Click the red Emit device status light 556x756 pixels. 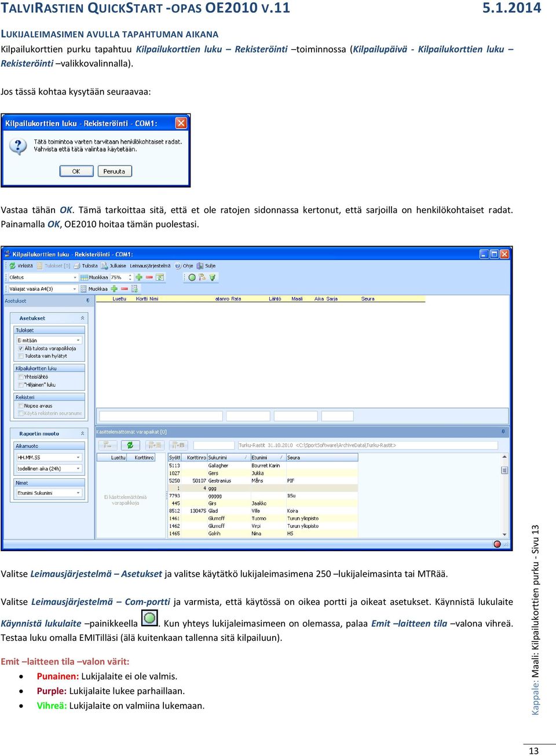click(x=497, y=544)
